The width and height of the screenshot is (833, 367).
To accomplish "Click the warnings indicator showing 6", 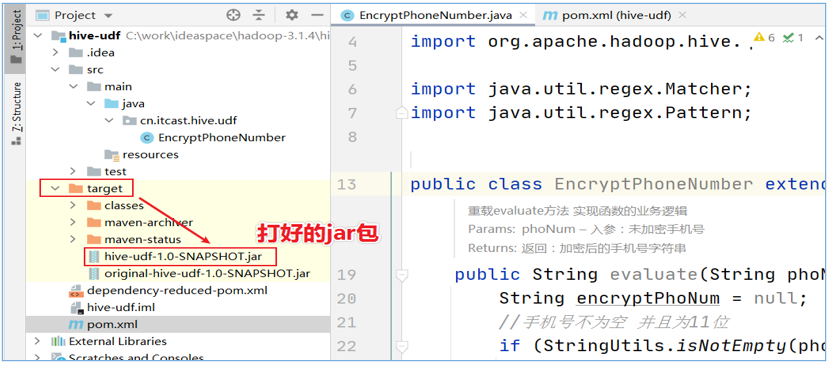I will tap(764, 37).
